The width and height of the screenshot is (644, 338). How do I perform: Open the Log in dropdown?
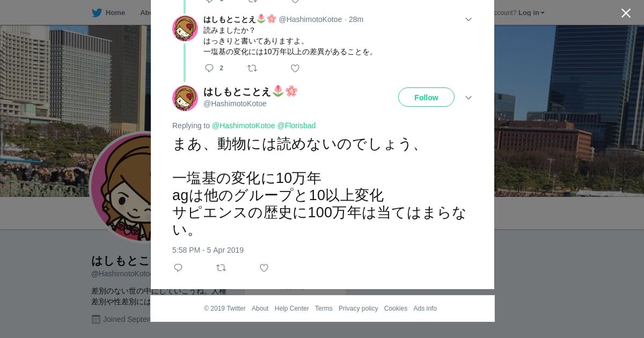pos(531,13)
